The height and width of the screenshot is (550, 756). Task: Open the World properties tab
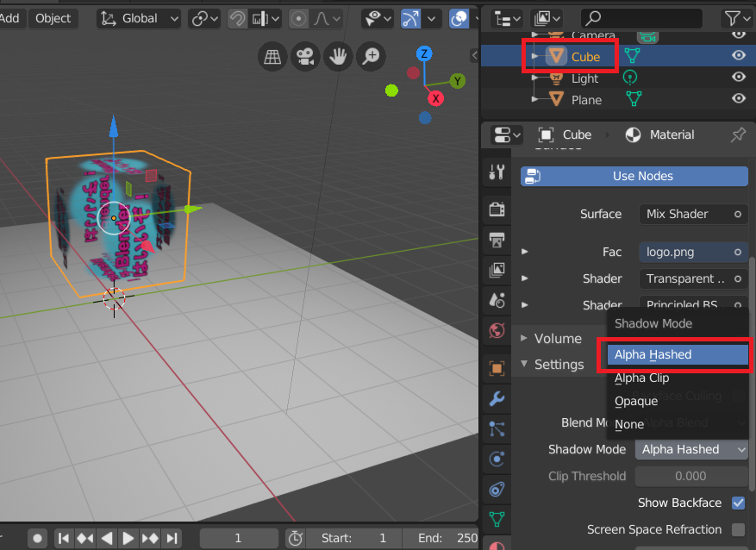coord(497,331)
